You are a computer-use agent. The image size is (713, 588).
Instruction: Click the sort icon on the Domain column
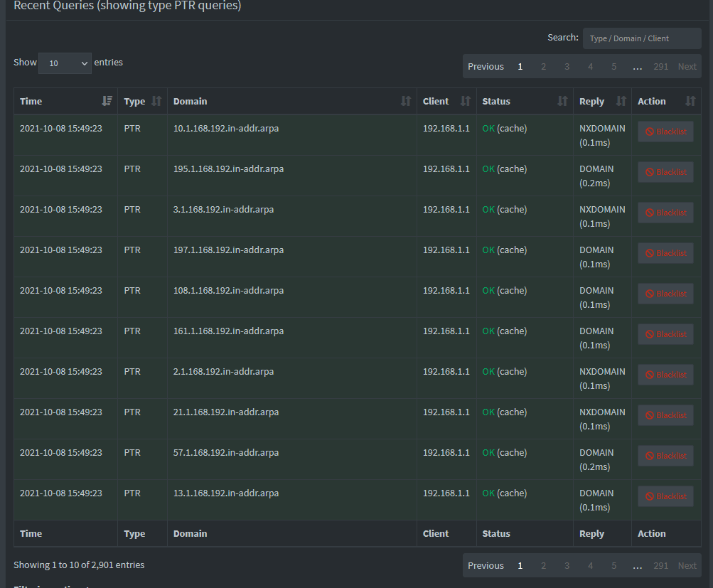406,101
